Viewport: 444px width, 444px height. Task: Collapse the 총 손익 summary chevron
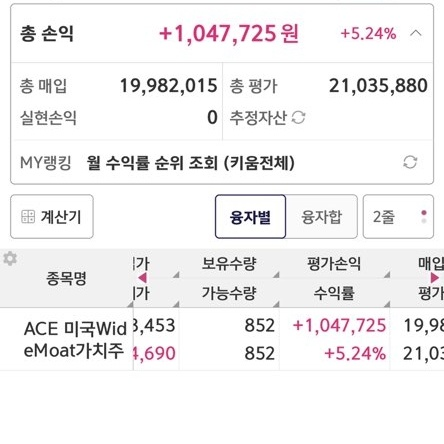(416, 33)
